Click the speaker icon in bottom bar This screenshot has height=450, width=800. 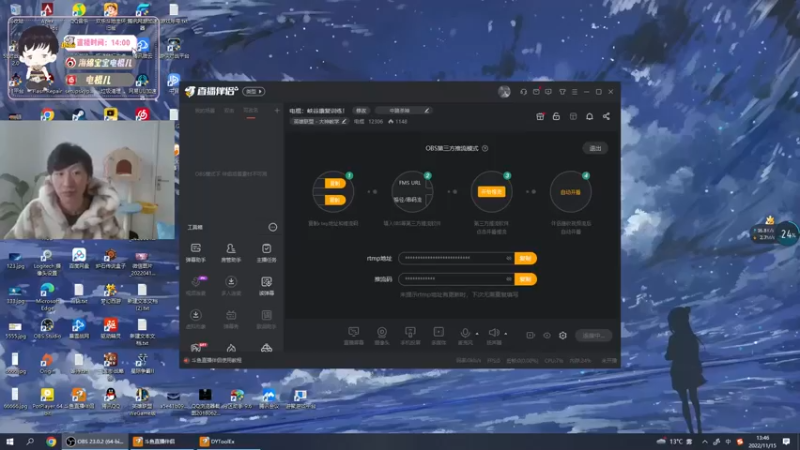(493, 333)
